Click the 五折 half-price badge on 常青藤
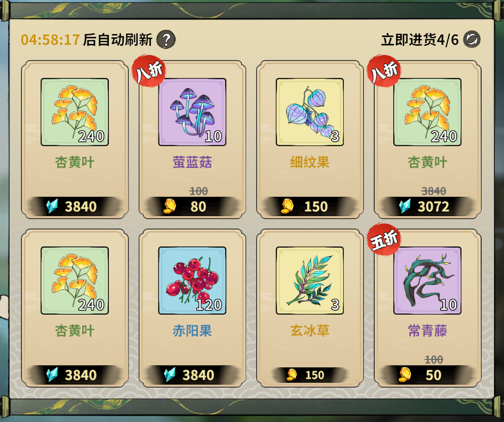The height and width of the screenshot is (422, 504). 384,239
